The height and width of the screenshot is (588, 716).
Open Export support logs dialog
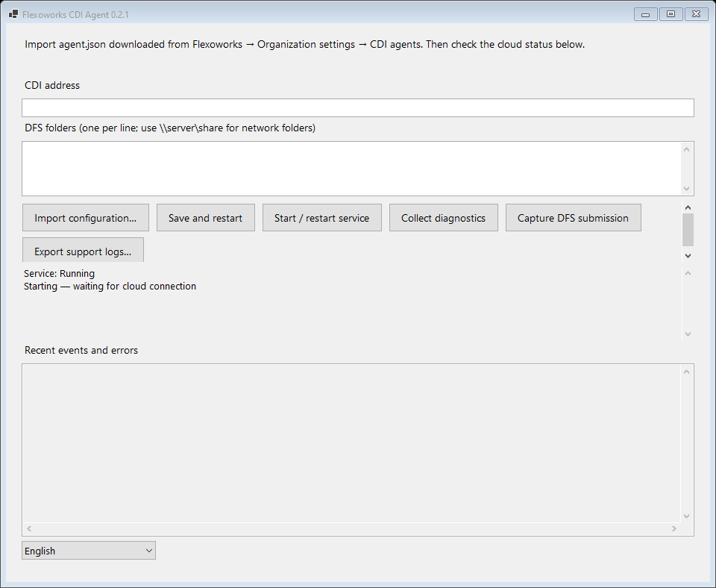click(83, 250)
